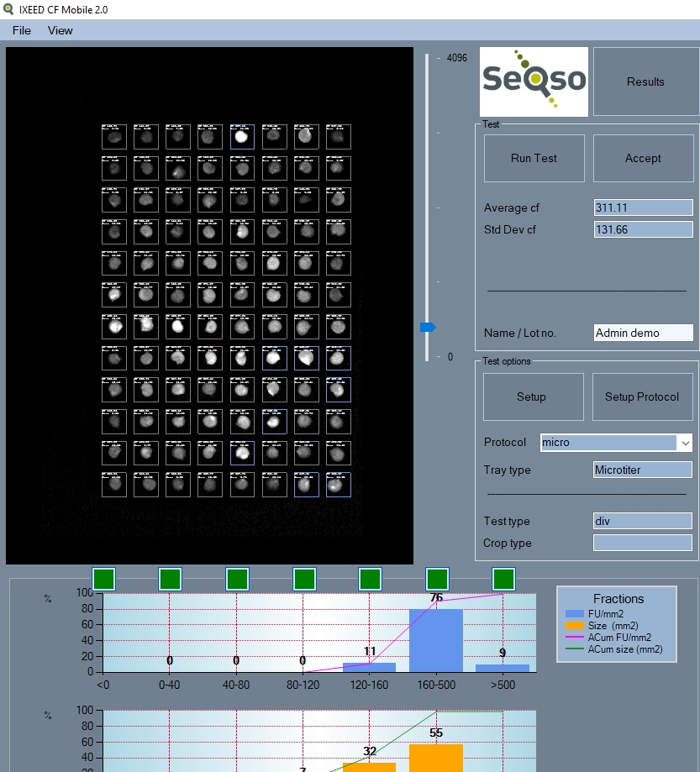The image size is (700, 772).
Task: Toggle the green square above the 160-500 fraction
Action: click(437, 578)
